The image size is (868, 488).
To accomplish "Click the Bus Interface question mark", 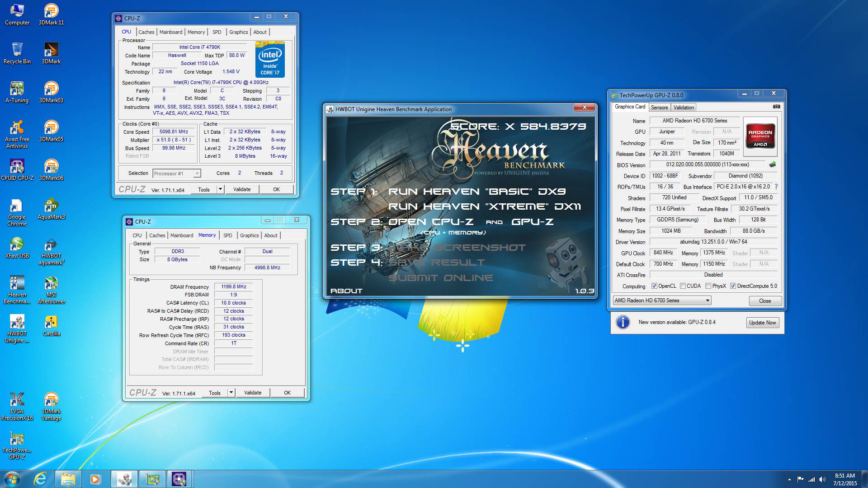I will tap(776, 187).
